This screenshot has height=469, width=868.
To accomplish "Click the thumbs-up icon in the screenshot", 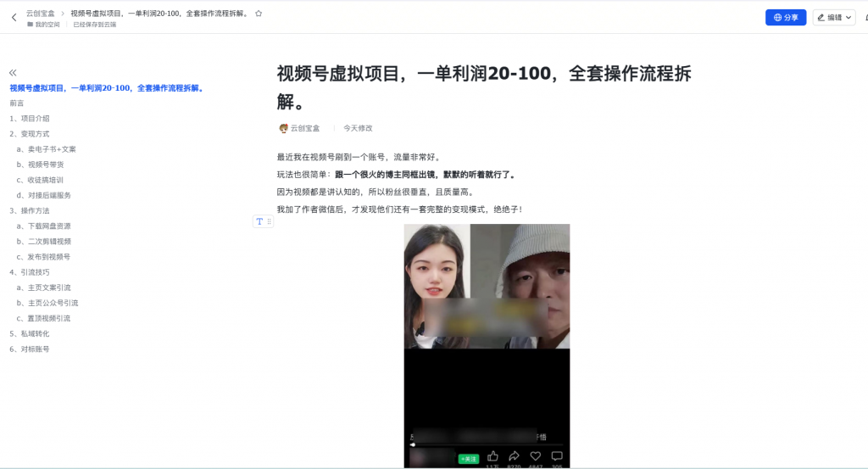I will (x=492, y=456).
